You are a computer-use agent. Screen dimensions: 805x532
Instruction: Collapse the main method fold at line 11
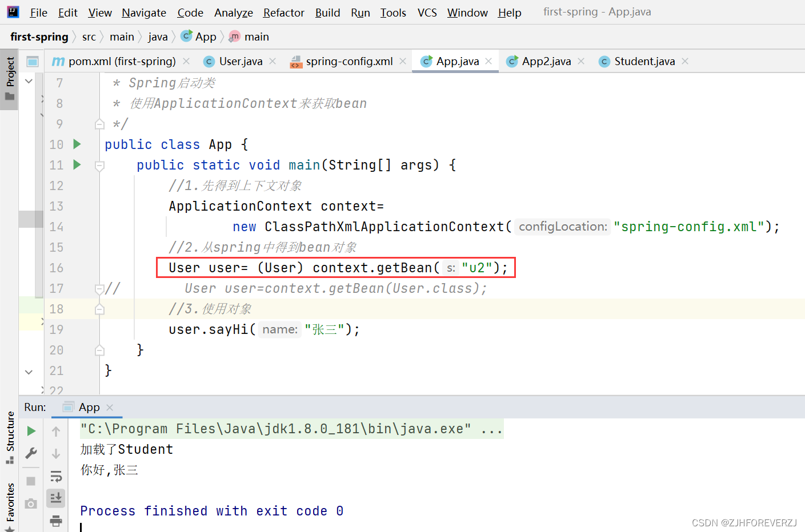pyautogui.click(x=99, y=166)
